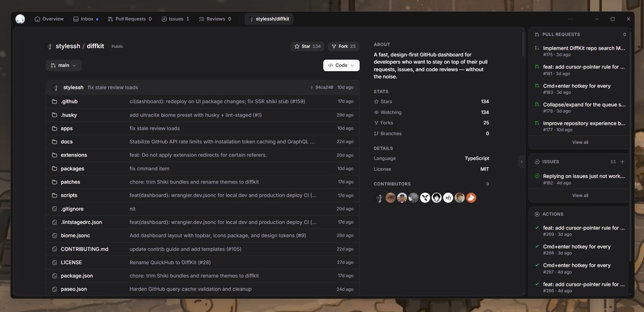644x312 pixels.
Task: Click the plus icon to add new issue
Action: (x=623, y=161)
